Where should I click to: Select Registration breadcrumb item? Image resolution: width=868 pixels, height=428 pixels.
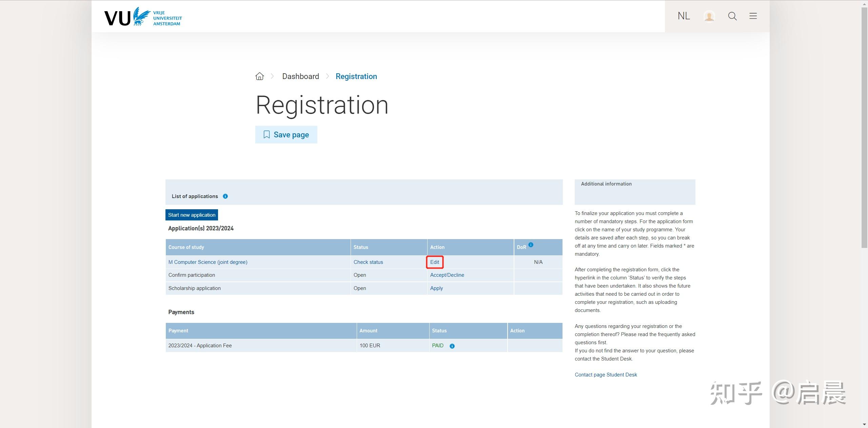pyautogui.click(x=356, y=76)
